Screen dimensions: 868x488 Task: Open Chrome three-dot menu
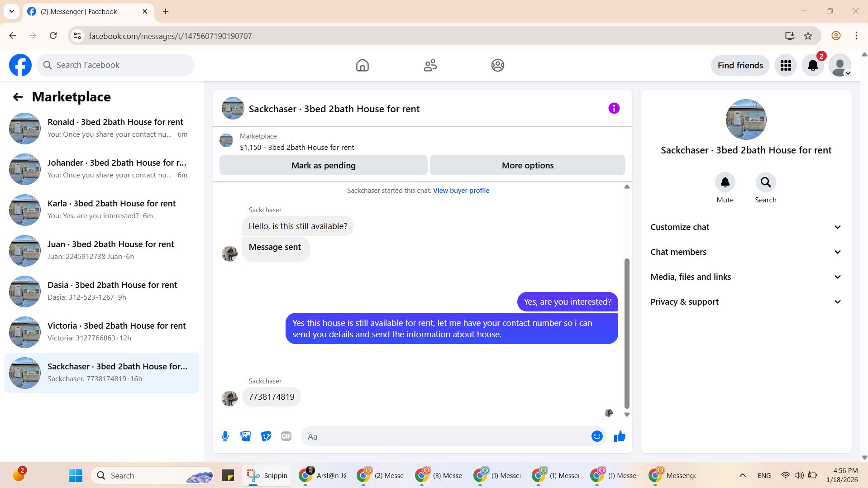[856, 36]
